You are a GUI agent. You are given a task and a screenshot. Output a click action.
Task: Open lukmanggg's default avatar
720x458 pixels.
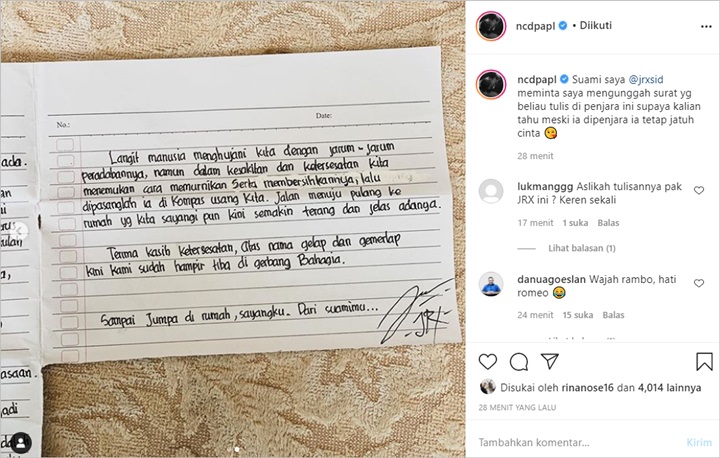491,191
